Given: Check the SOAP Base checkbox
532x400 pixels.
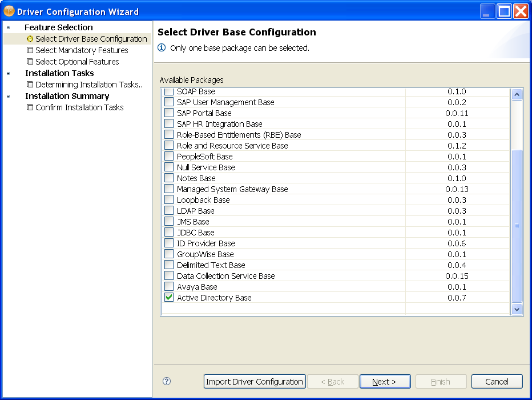Looking at the screenshot, I should tap(169, 91).
